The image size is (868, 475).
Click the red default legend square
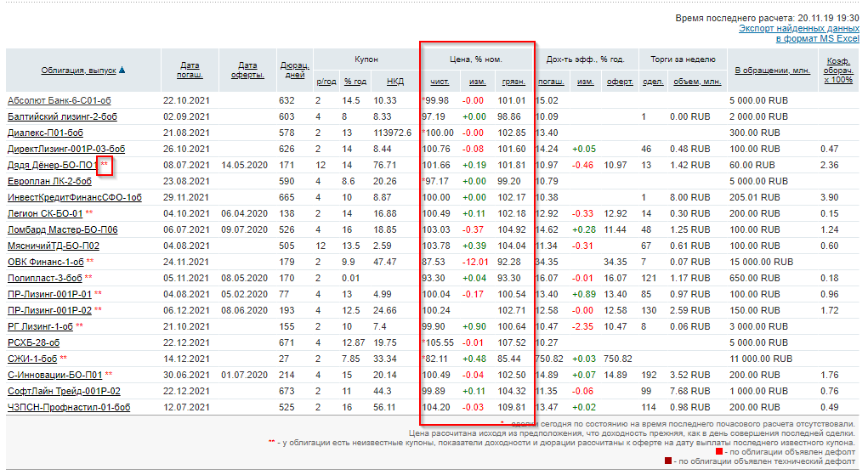coord(719,451)
